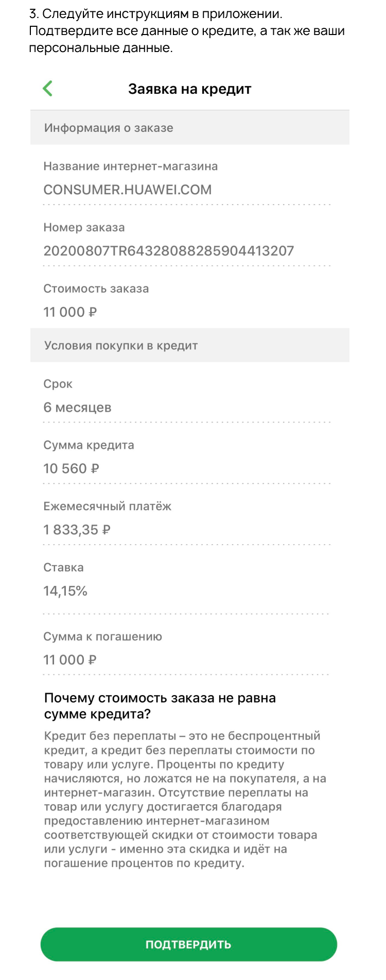Tap the Заявка на кредит screen title

189,89
